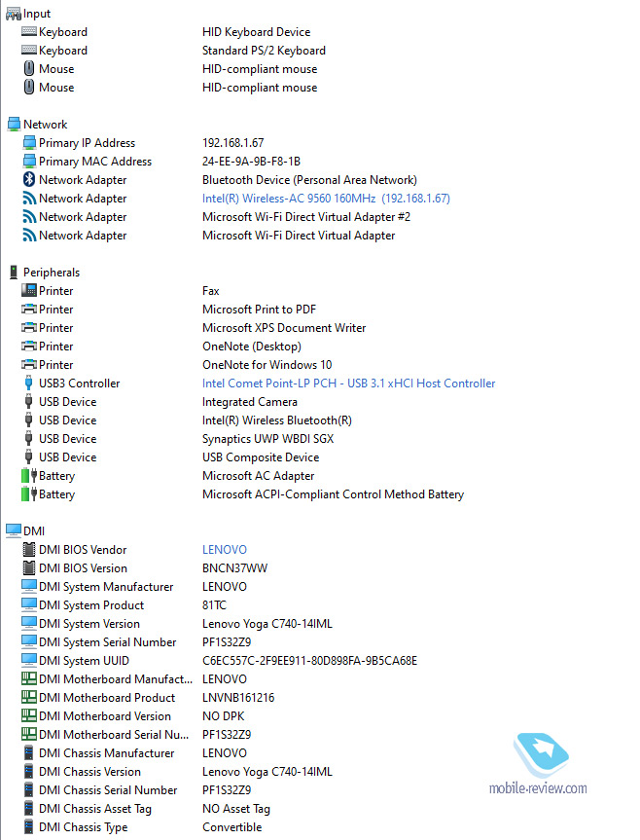Click the chip icon of DMI BIOS Vendor
This screenshot has width=640, height=840.
[x=29, y=550]
